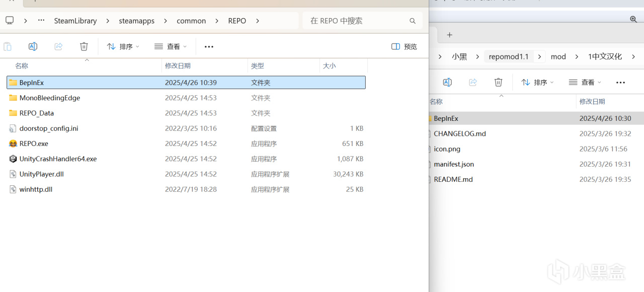The width and height of the screenshot is (644, 292).
Task: Sort by 类型 column in REPO window
Action: tap(258, 66)
